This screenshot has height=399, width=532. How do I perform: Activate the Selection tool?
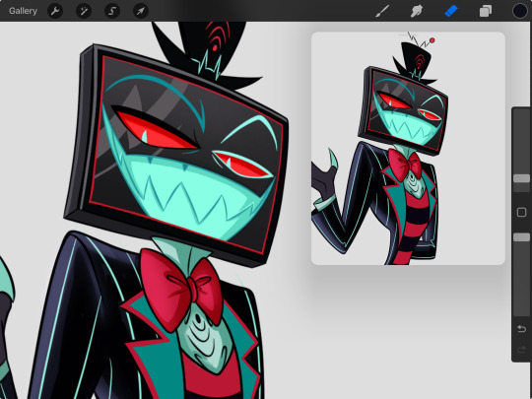[112, 11]
